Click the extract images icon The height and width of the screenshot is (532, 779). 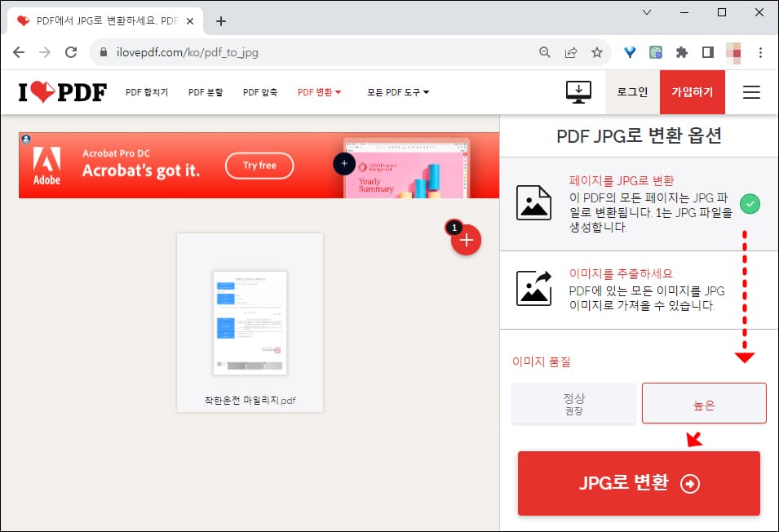coord(534,289)
